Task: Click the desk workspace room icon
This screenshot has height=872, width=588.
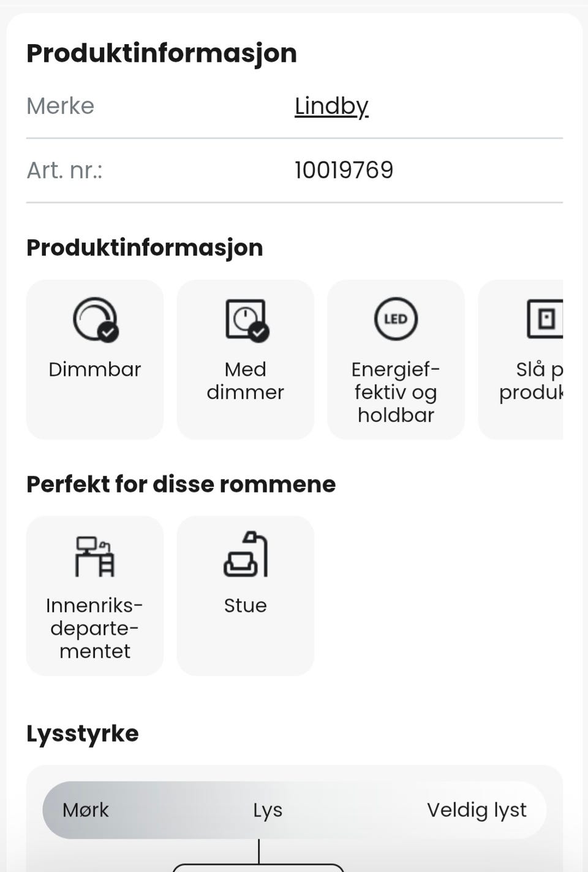Action: click(x=95, y=556)
